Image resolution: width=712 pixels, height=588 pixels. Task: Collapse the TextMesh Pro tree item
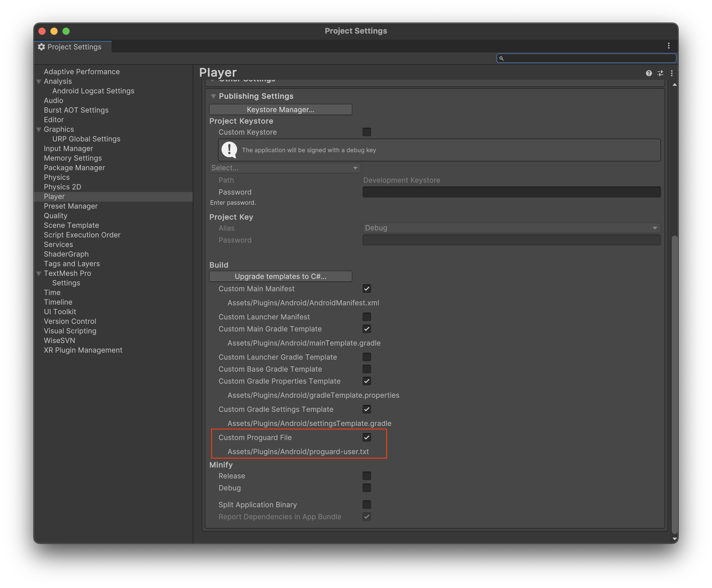point(39,273)
